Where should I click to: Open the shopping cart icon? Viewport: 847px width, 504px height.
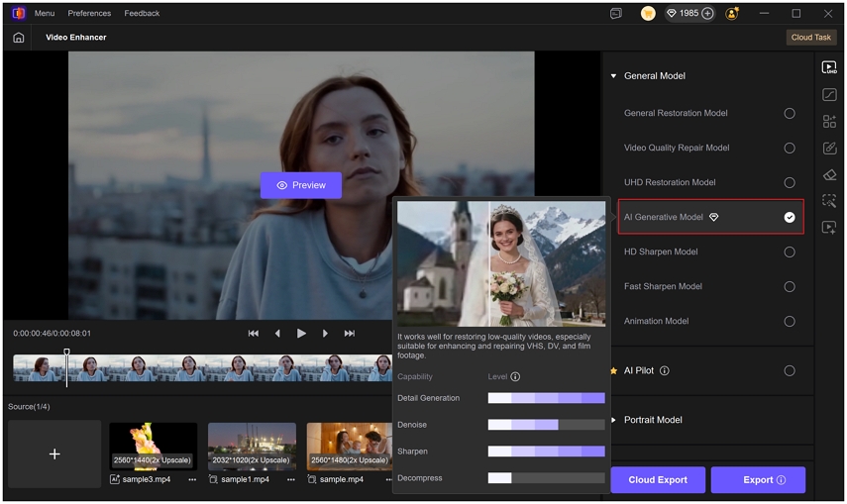pos(648,14)
